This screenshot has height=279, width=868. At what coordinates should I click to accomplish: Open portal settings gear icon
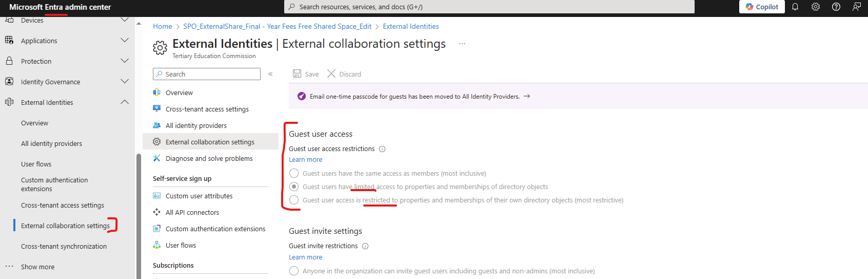(x=816, y=7)
